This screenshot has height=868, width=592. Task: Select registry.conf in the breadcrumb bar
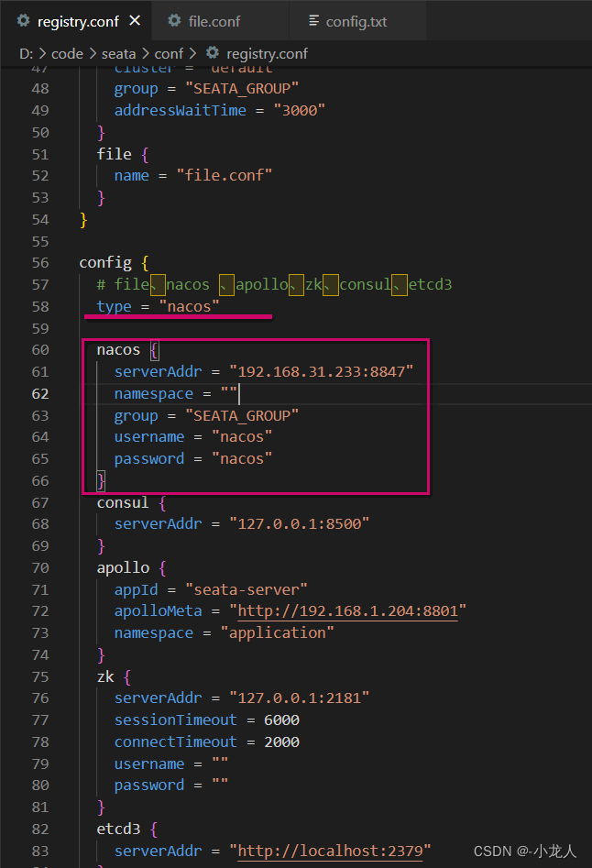[267, 54]
